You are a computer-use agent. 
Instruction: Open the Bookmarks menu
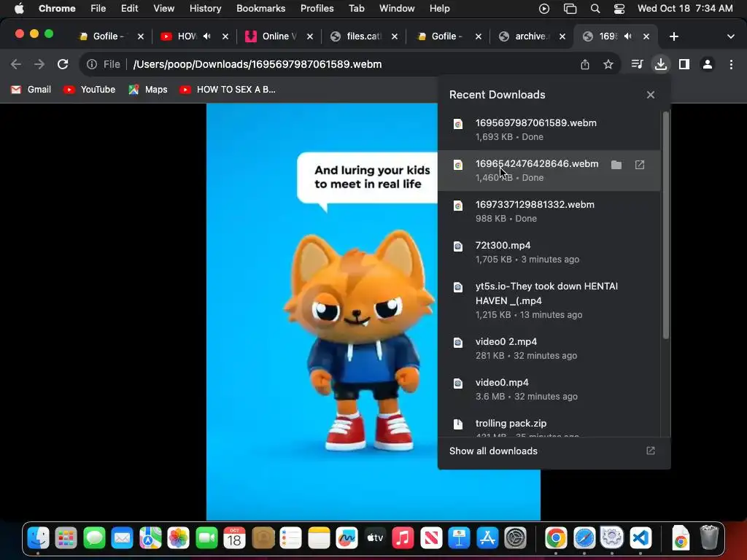(x=260, y=8)
